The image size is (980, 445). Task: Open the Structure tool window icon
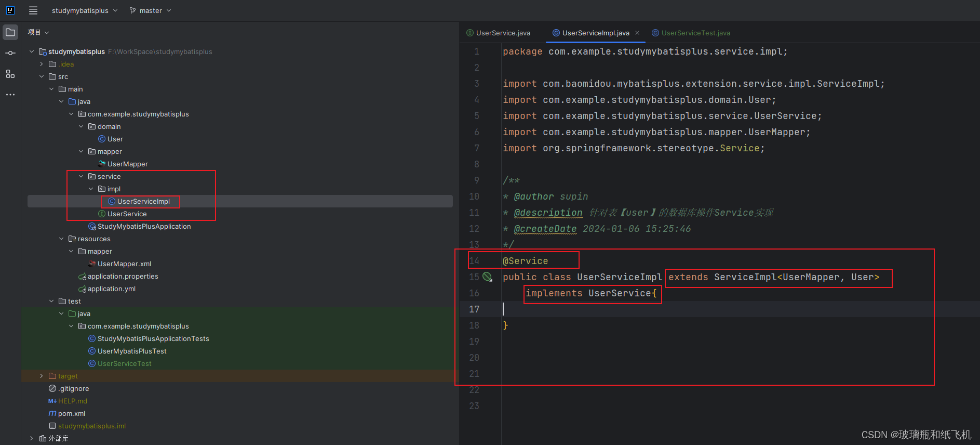coord(10,74)
